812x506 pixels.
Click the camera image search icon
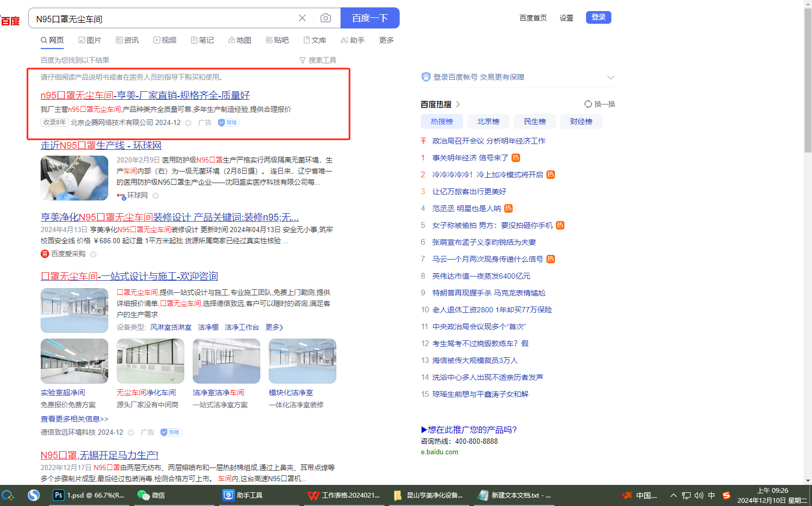[x=326, y=18]
